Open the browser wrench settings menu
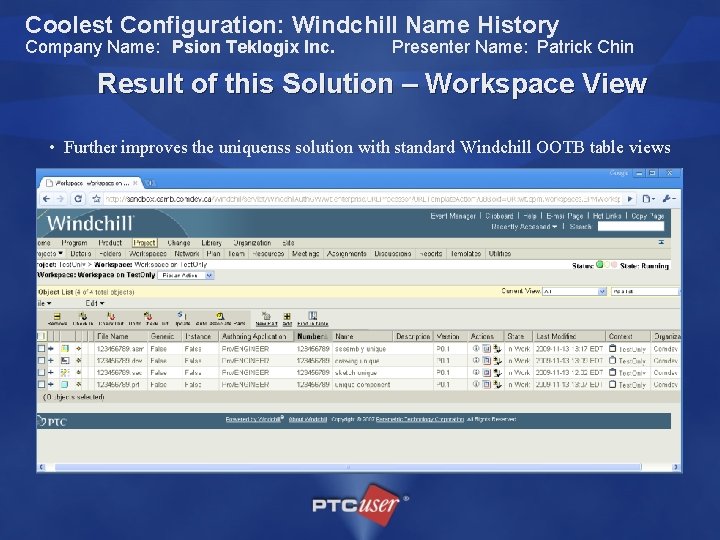The image size is (720, 540). [669, 199]
